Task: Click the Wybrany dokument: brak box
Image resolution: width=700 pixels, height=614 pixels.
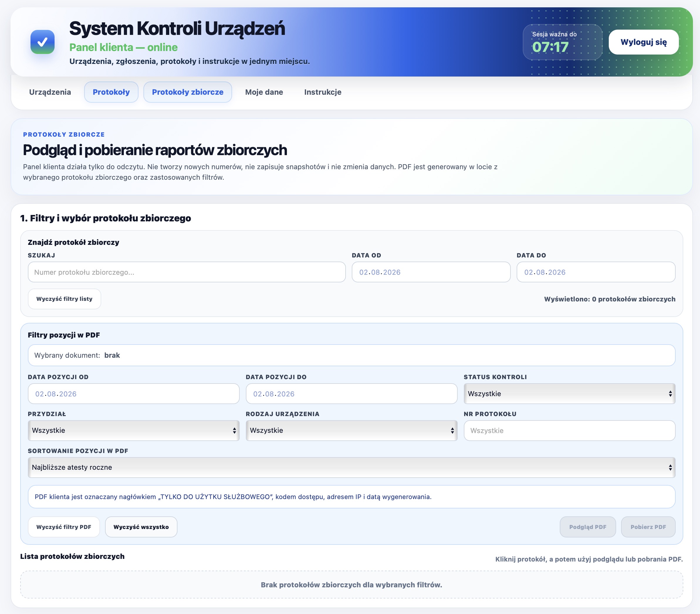Action: (351, 355)
